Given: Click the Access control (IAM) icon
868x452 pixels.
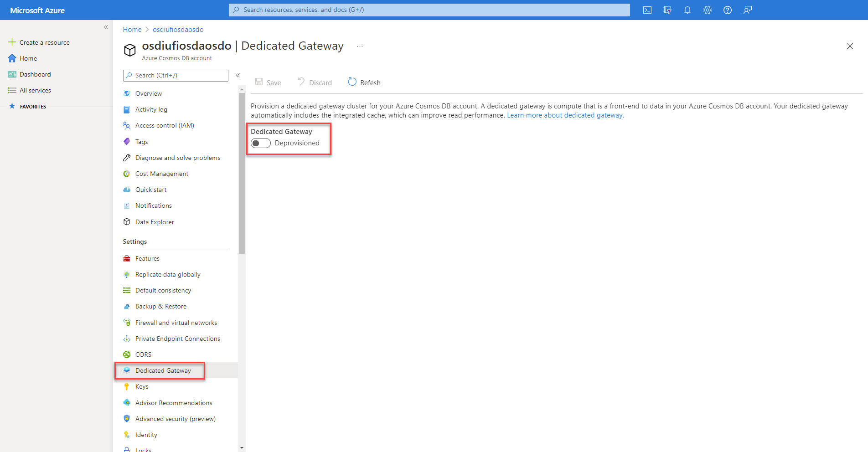Looking at the screenshot, I should click(x=127, y=125).
